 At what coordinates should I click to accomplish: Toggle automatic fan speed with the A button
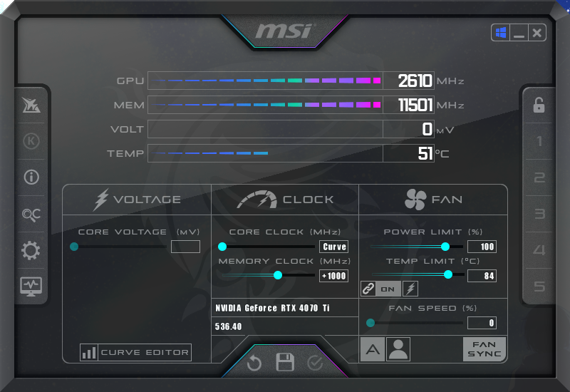[x=373, y=349]
